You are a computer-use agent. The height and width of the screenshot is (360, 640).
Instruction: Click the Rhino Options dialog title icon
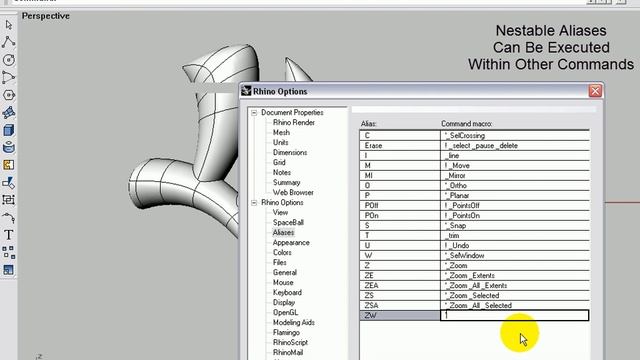point(246,91)
